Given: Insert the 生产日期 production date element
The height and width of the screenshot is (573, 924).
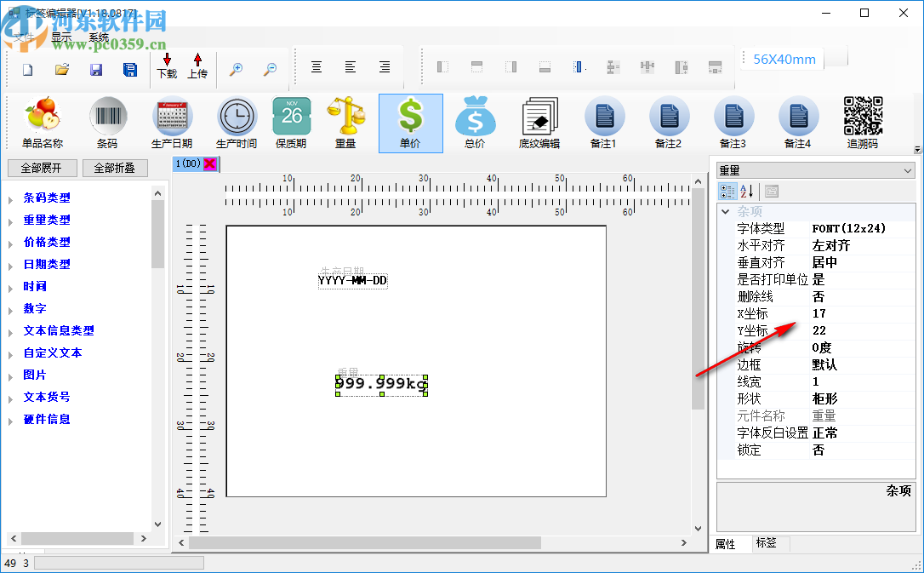Looking at the screenshot, I should click(x=172, y=123).
